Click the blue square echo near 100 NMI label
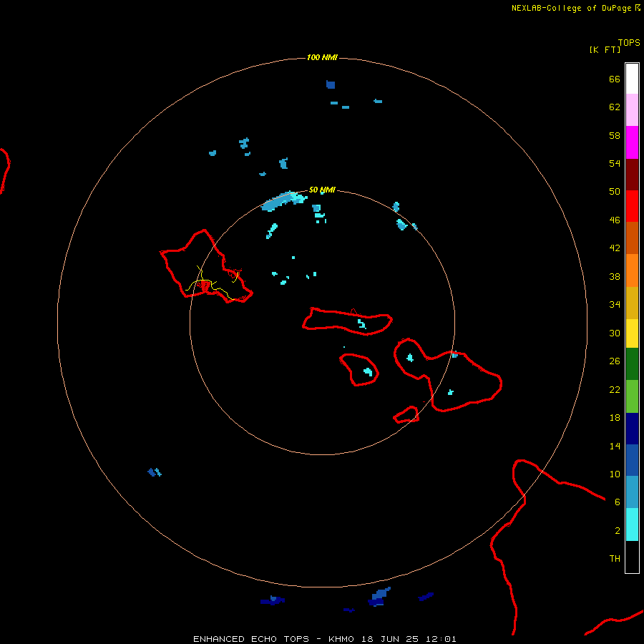 pyautogui.click(x=331, y=84)
